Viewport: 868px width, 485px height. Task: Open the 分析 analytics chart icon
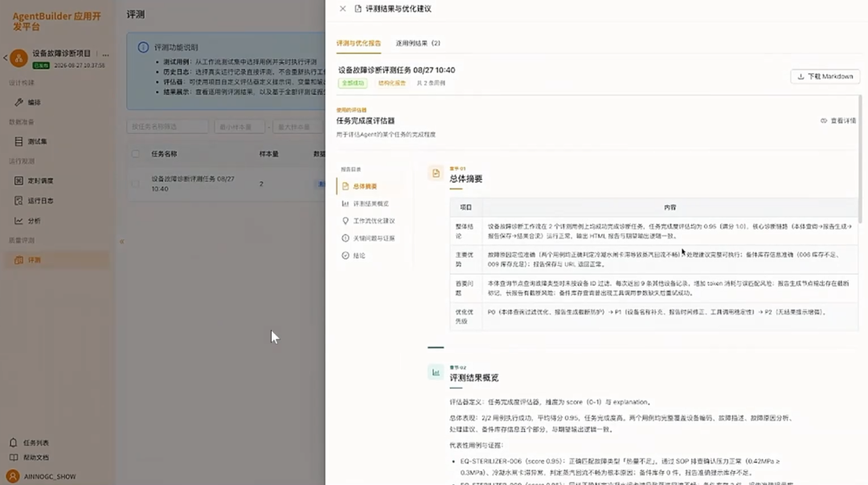click(x=18, y=221)
